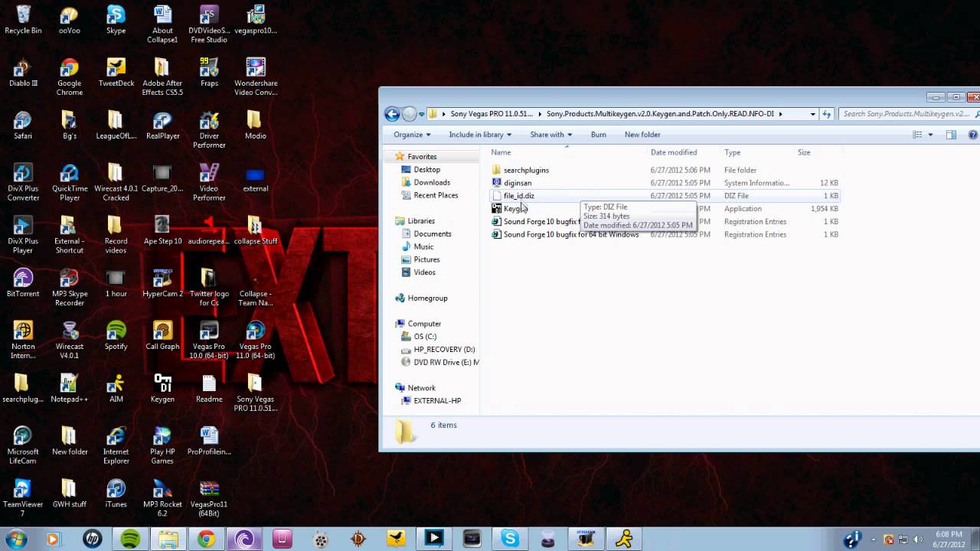Open the Music library

pos(423,246)
